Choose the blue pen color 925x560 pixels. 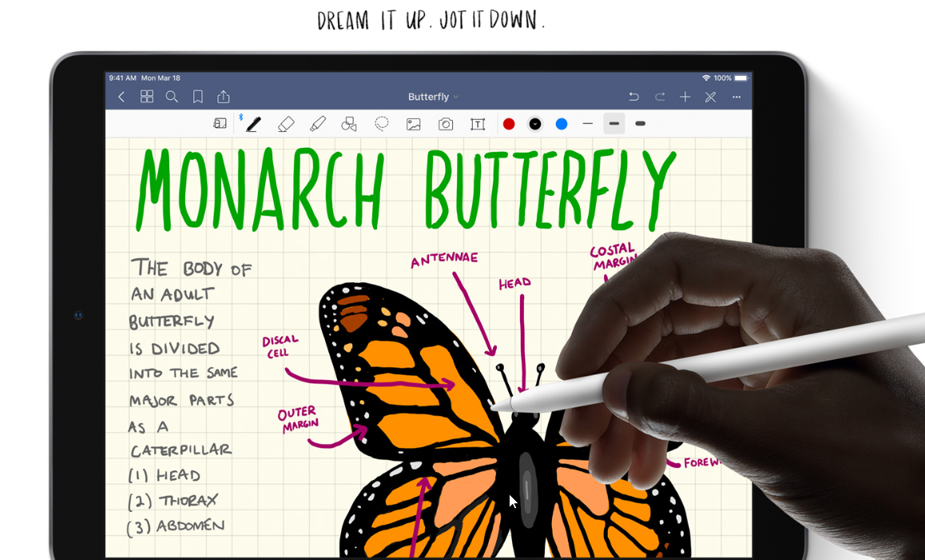[x=562, y=124]
